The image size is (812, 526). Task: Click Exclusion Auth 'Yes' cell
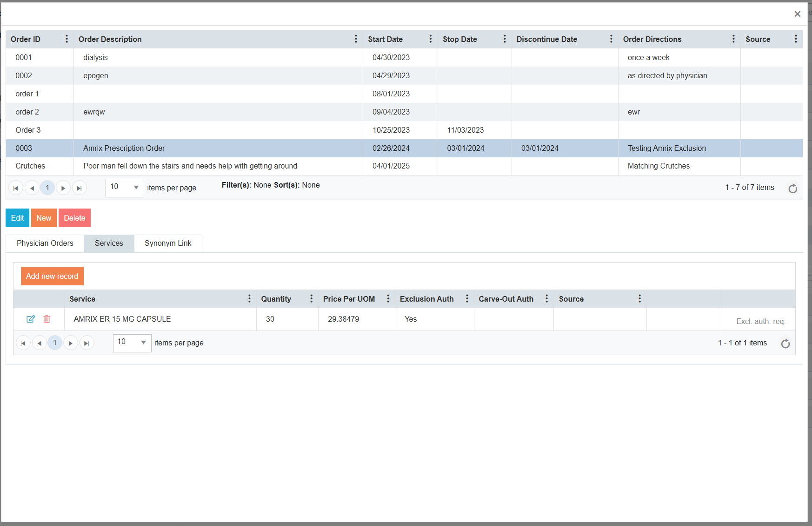[434, 319]
